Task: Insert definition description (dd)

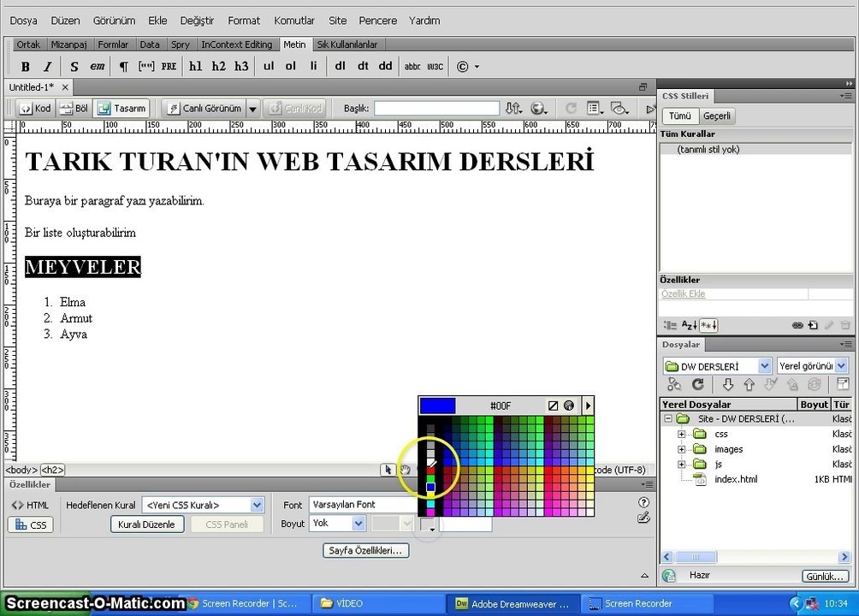Action: [x=386, y=66]
